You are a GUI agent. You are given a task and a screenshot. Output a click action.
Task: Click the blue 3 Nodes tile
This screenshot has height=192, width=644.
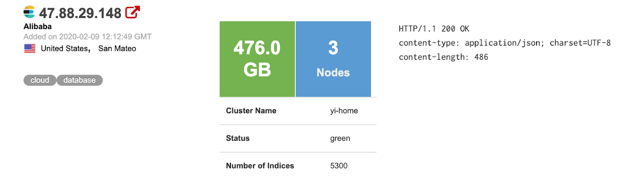click(x=333, y=59)
